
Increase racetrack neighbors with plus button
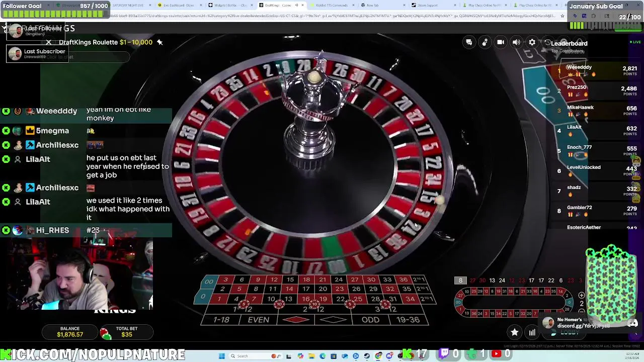click(582, 296)
